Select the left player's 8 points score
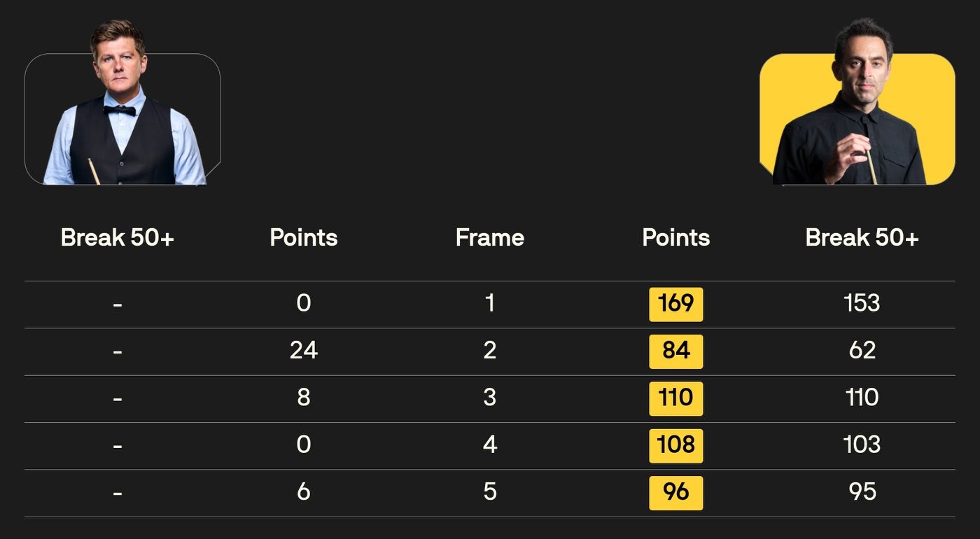980x539 pixels. pos(303,398)
